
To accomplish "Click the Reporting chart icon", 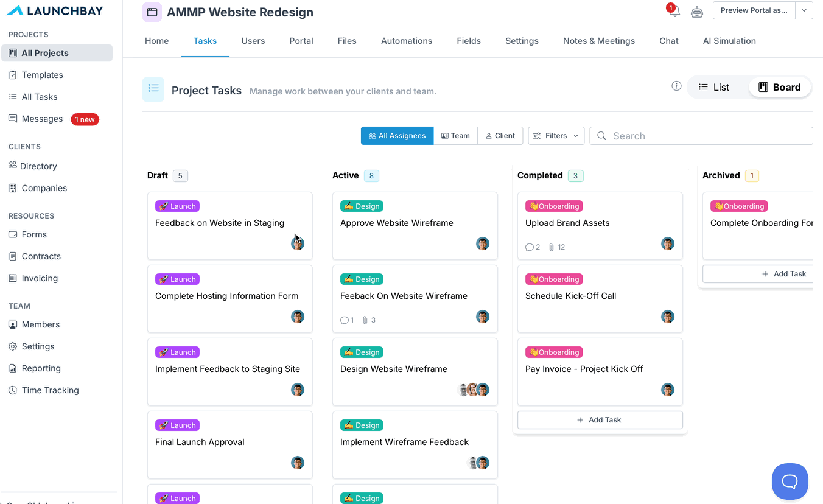I will coord(13,368).
